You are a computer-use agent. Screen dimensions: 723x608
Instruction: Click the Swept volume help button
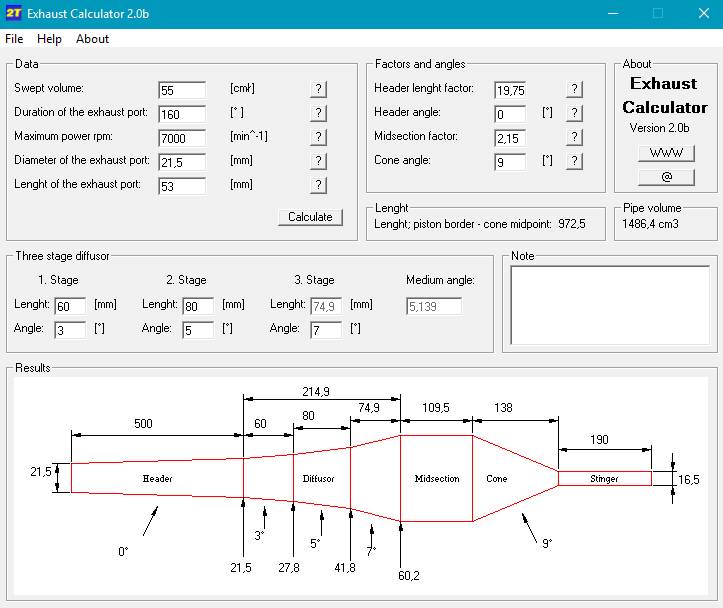point(318,89)
